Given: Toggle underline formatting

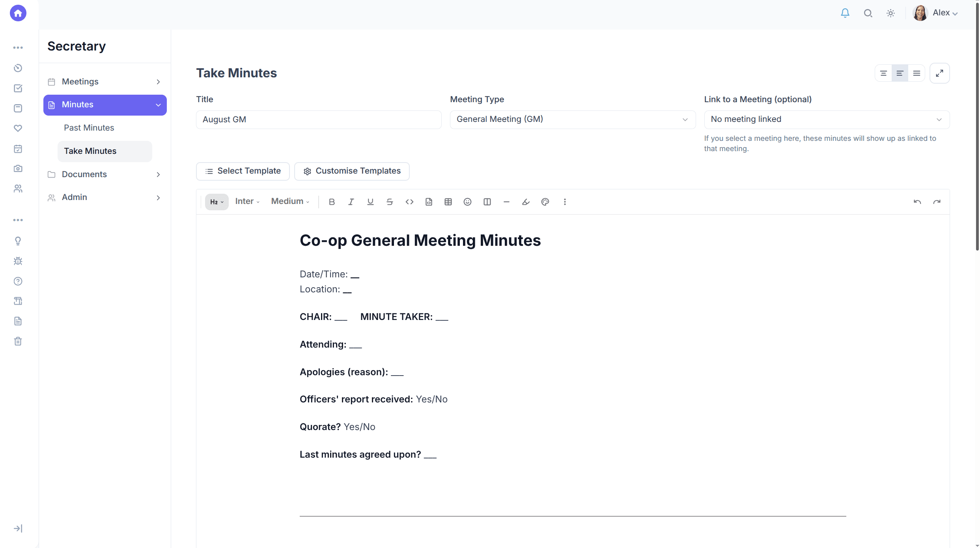Looking at the screenshot, I should pos(370,202).
